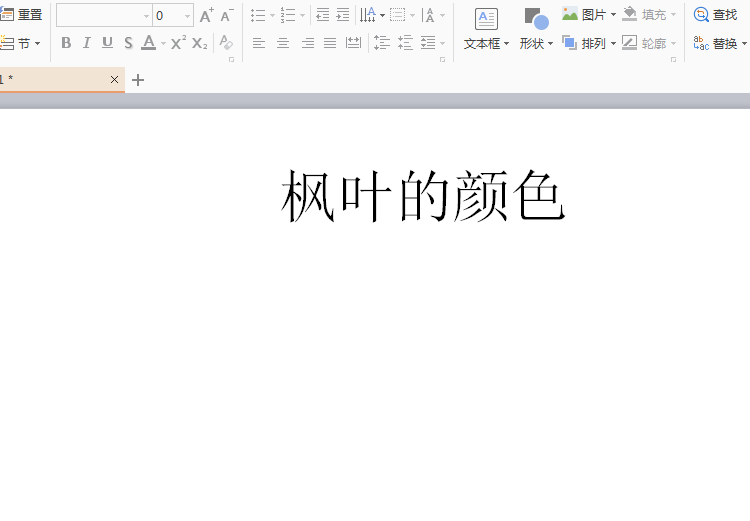This screenshot has width=750, height=521.
Task: Open the 文本框 dropdown arrow
Action: coord(507,44)
